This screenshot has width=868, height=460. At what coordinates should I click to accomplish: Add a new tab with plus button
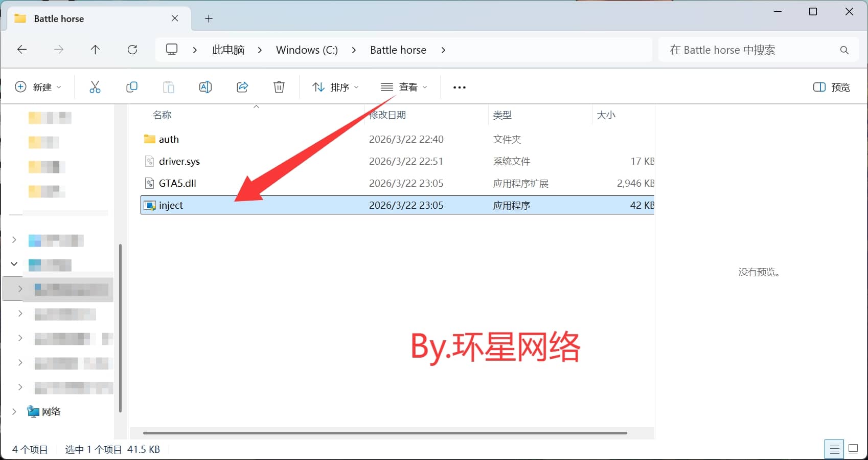tap(209, 19)
